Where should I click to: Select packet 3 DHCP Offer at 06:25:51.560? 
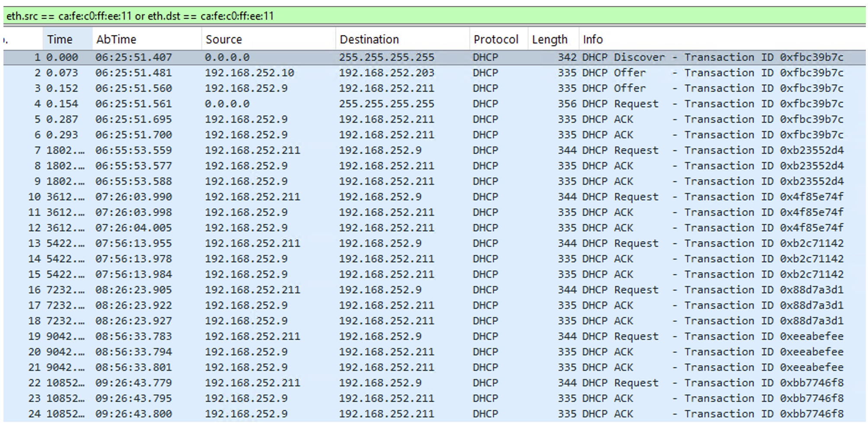[x=434, y=88]
